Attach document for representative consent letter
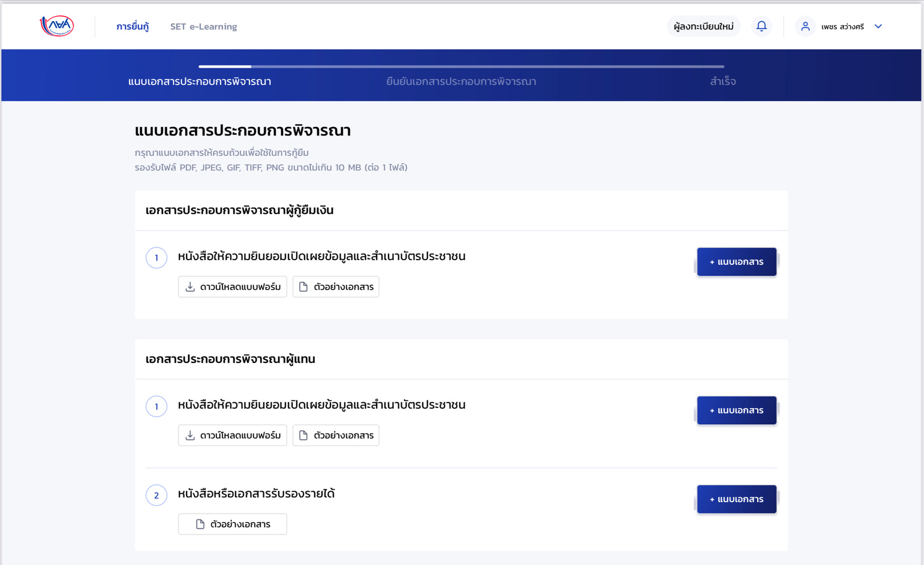This screenshot has height=565, width=924. click(736, 410)
